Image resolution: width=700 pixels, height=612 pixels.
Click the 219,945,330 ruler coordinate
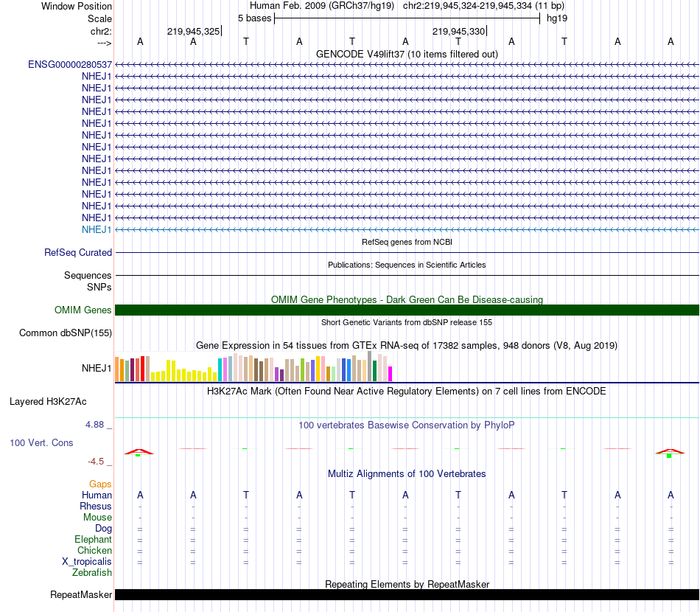click(458, 31)
